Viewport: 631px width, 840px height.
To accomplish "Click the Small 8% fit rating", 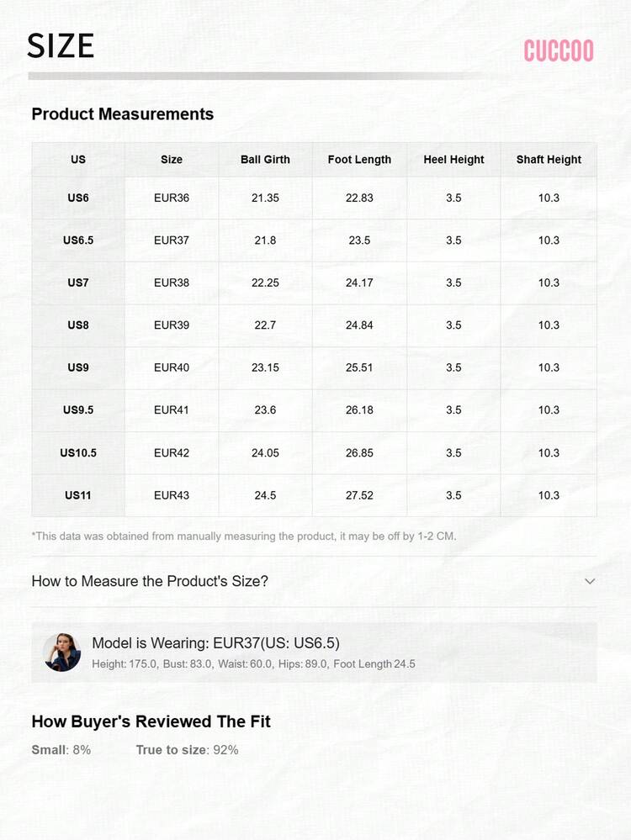I will pos(61,749).
